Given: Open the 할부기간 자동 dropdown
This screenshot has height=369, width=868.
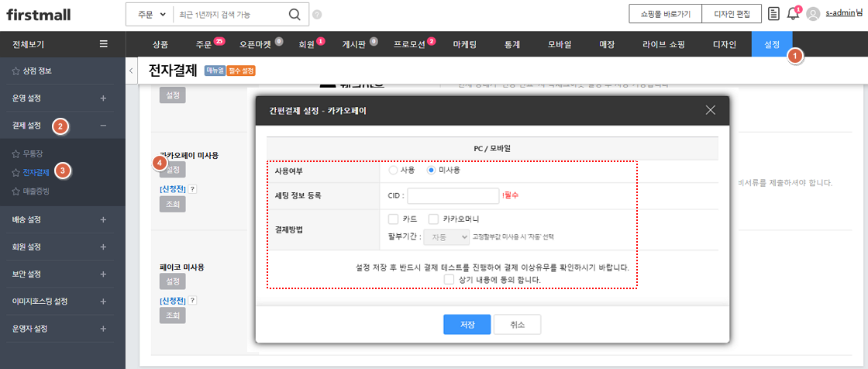Looking at the screenshot, I should tap(446, 236).
